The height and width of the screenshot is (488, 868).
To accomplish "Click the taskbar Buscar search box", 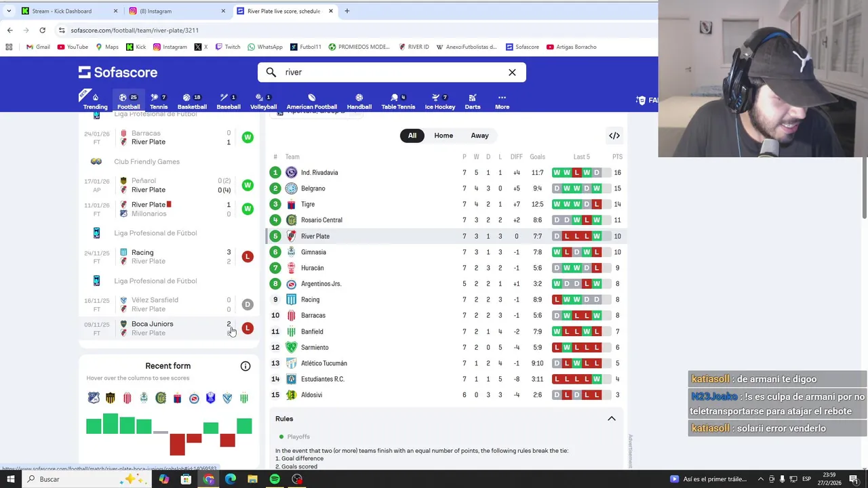I will pos(85,479).
